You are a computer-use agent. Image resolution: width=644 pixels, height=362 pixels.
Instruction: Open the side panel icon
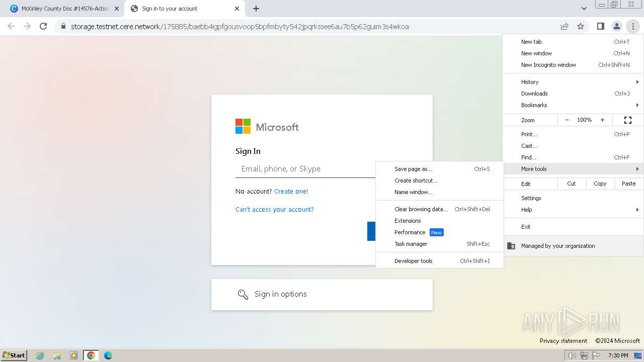point(600,26)
